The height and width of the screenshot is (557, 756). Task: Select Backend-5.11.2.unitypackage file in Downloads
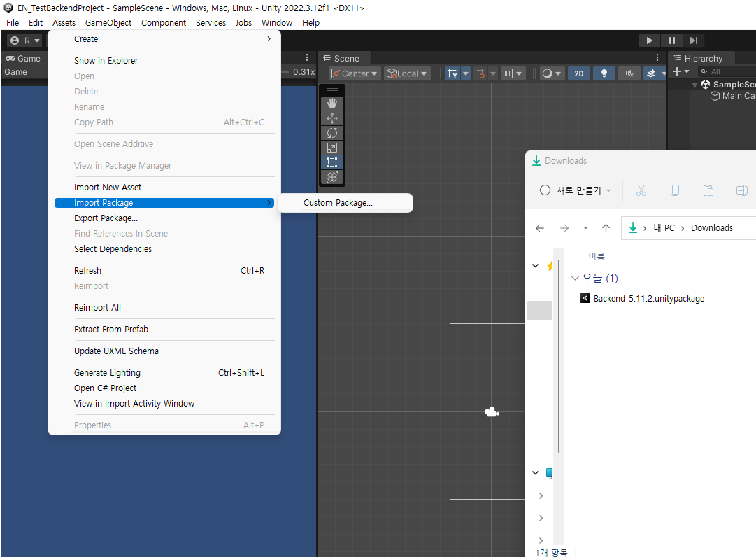pyautogui.click(x=648, y=299)
